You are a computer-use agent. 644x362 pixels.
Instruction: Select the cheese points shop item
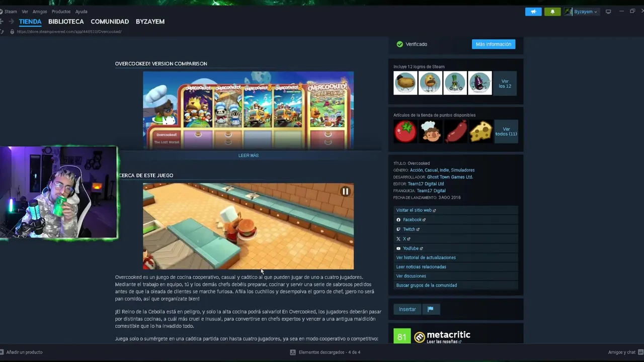point(480,131)
